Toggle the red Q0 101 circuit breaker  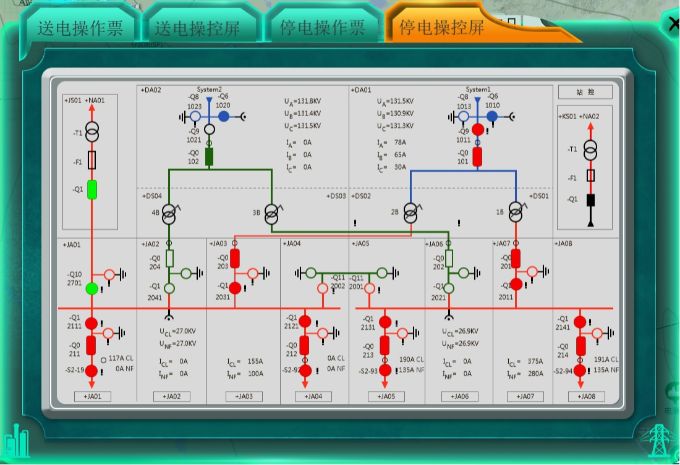click(477, 156)
